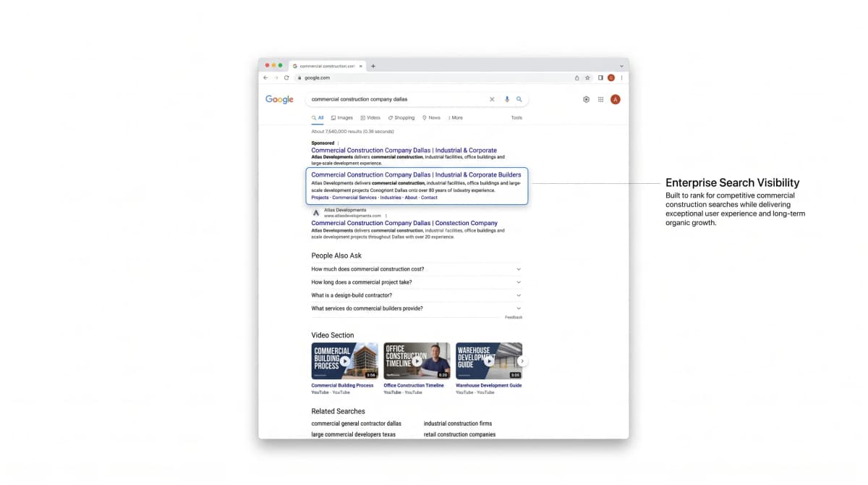Open the Warehouse Development Guide thumbnail
Screen dimensions: 868x485
point(489,361)
